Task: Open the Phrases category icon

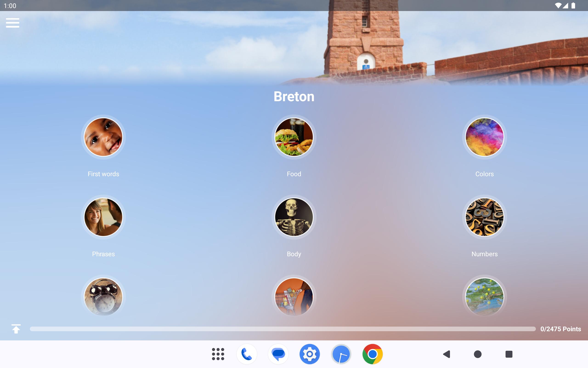Action: pyautogui.click(x=103, y=217)
